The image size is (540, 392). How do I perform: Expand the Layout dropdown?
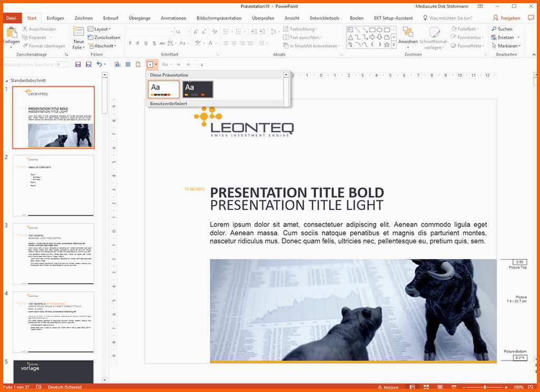(x=100, y=29)
